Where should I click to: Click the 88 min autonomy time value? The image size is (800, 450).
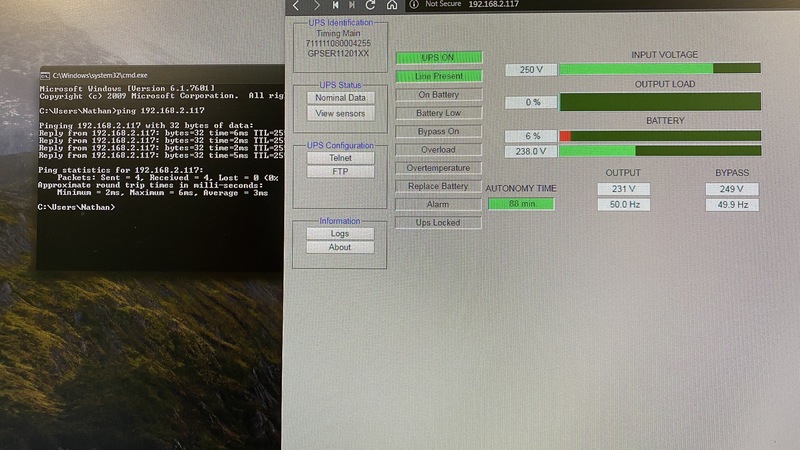tap(521, 204)
